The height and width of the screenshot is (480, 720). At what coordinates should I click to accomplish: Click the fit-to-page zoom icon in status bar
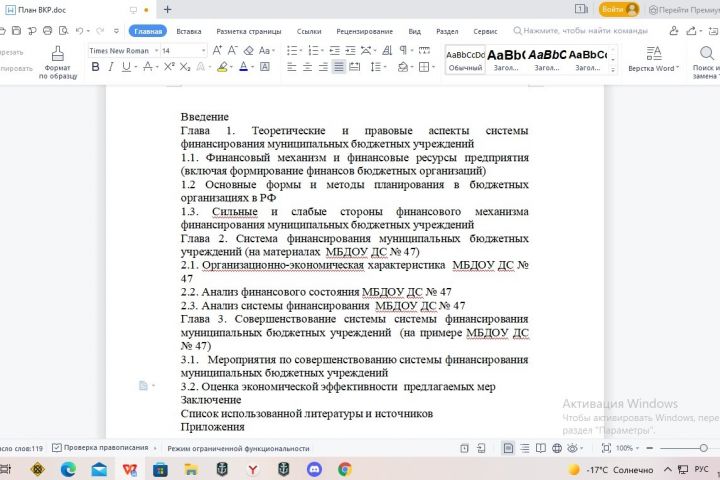click(607, 448)
